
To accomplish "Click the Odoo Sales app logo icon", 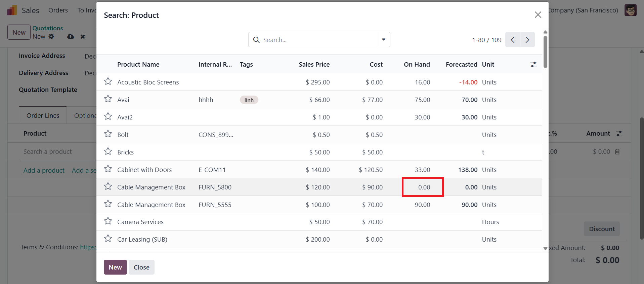I will point(12,10).
